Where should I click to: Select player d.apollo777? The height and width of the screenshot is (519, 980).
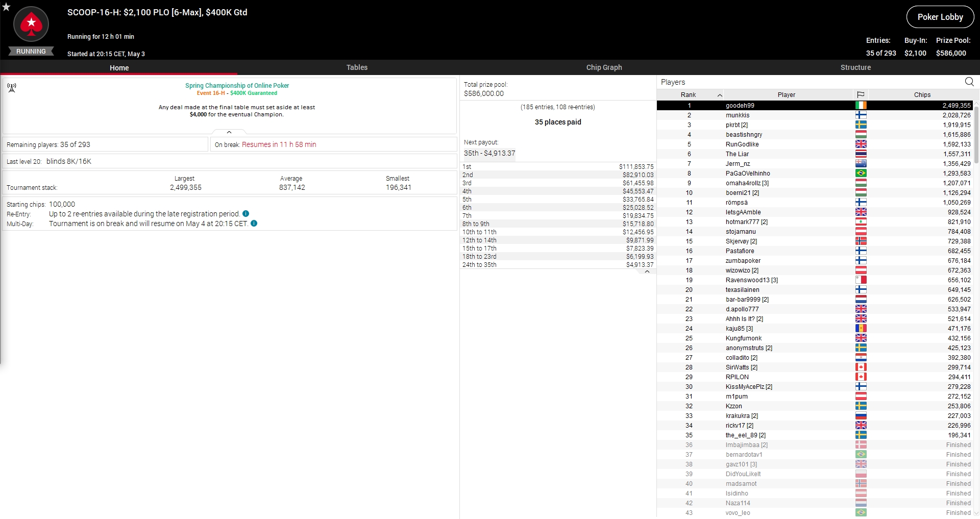(815, 309)
